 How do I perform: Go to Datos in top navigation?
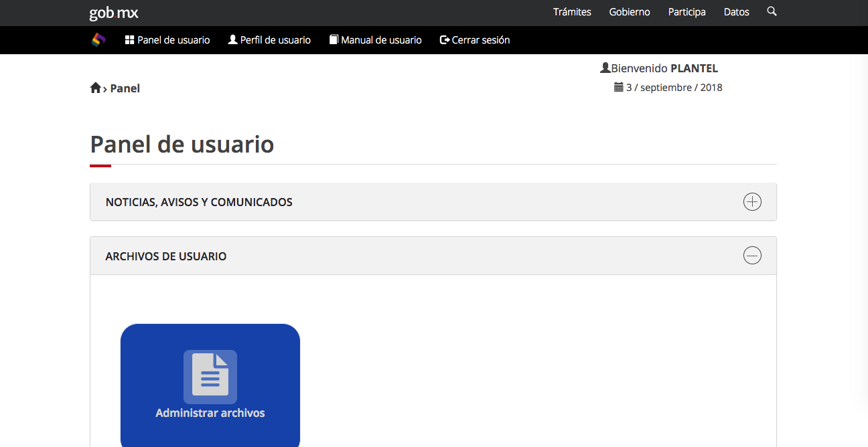point(736,12)
